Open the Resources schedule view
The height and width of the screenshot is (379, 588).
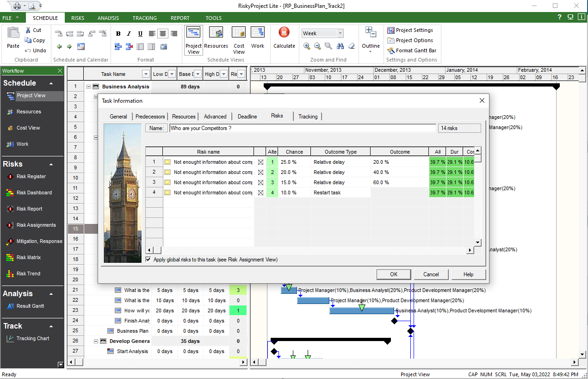pyautogui.click(x=216, y=38)
